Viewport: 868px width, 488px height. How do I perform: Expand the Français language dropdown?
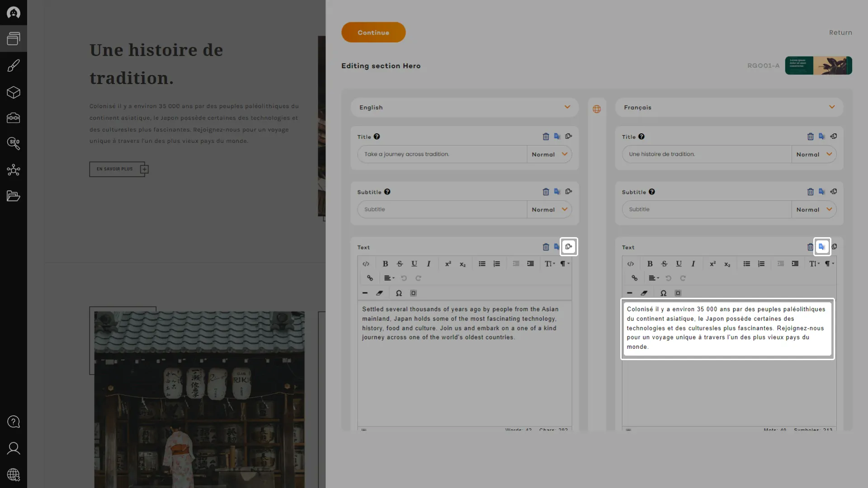[729, 108]
